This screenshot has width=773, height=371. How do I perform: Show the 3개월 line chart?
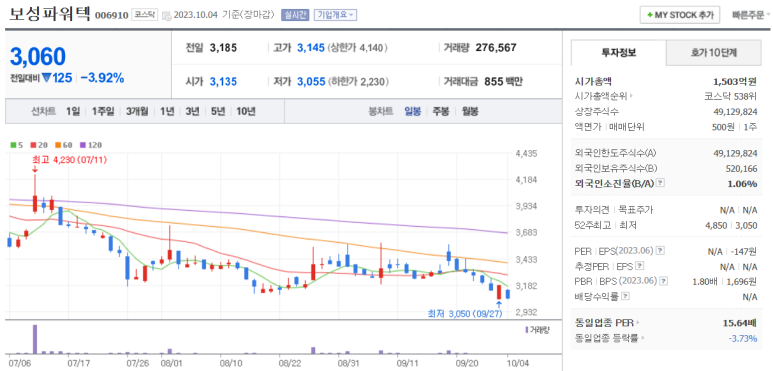click(137, 111)
